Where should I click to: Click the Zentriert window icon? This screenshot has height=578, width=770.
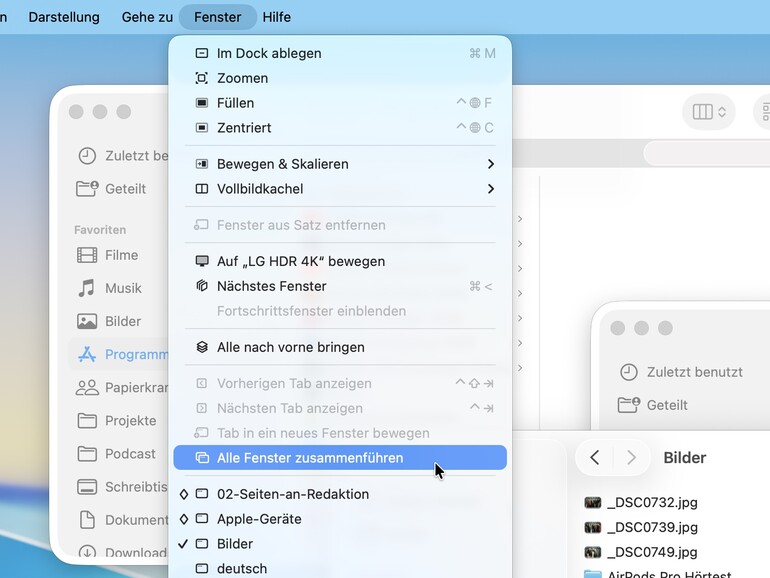pos(201,128)
